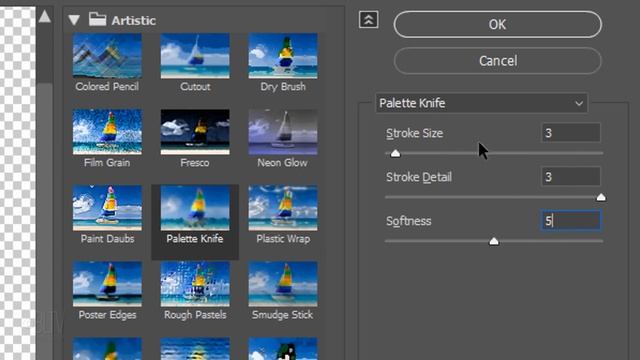Viewport: 640px width, 360px height.
Task: Select the Paint Daubs filter thumbnail
Action: pyautogui.click(x=107, y=208)
